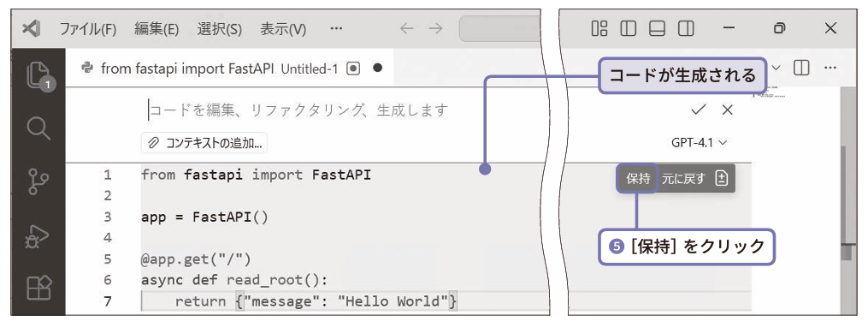Image resolution: width=868 pixels, height=327 pixels.
Task: Open the customize layout icon
Action: 599,28
